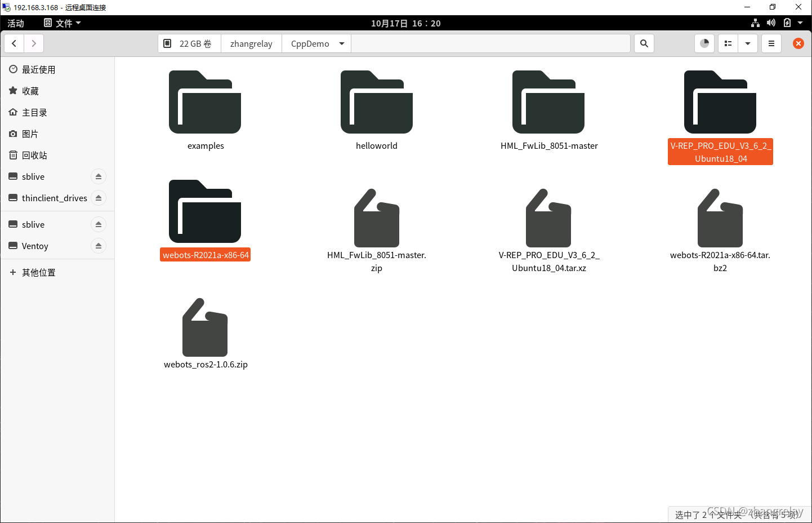Screen dimensions: 812x523
Task: Select the helloworld folder icon
Action: click(377, 102)
